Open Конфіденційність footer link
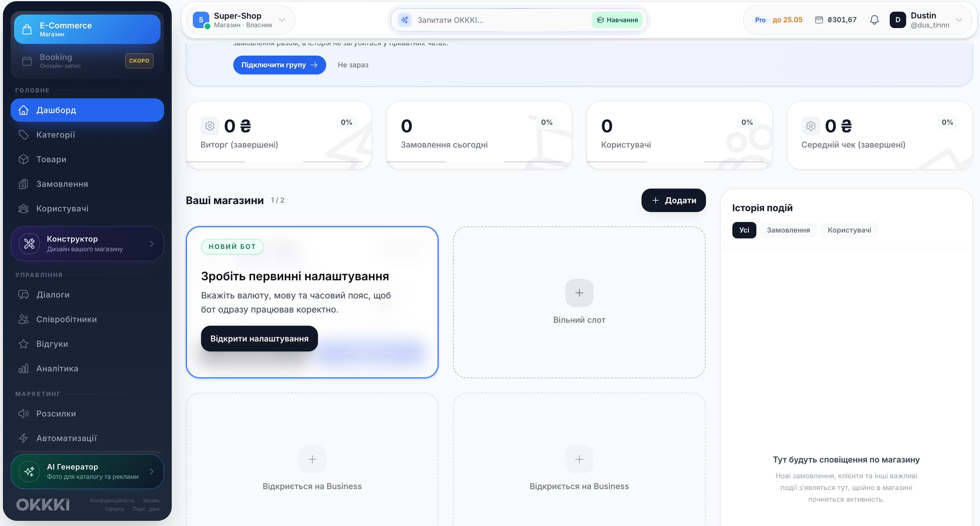This screenshot has height=526, width=980. [112, 500]
